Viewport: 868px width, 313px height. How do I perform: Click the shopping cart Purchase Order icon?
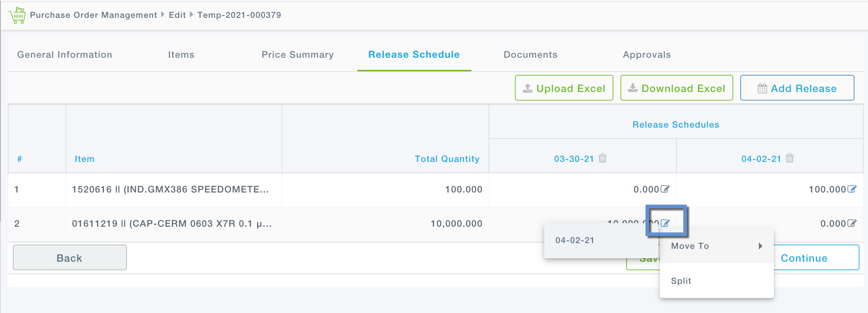coord(17,15)
